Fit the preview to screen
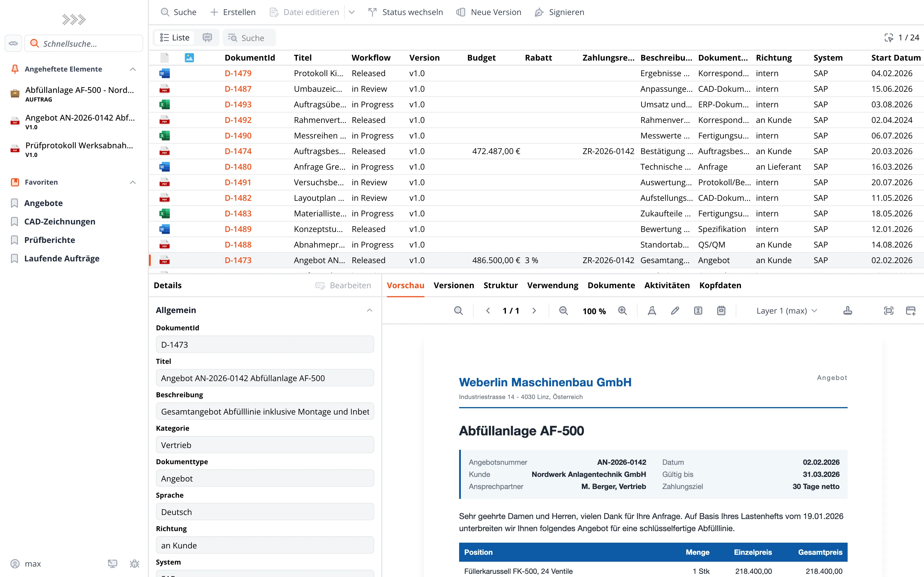924x577 pixels. pyautogui.click(x=888, y=311)
